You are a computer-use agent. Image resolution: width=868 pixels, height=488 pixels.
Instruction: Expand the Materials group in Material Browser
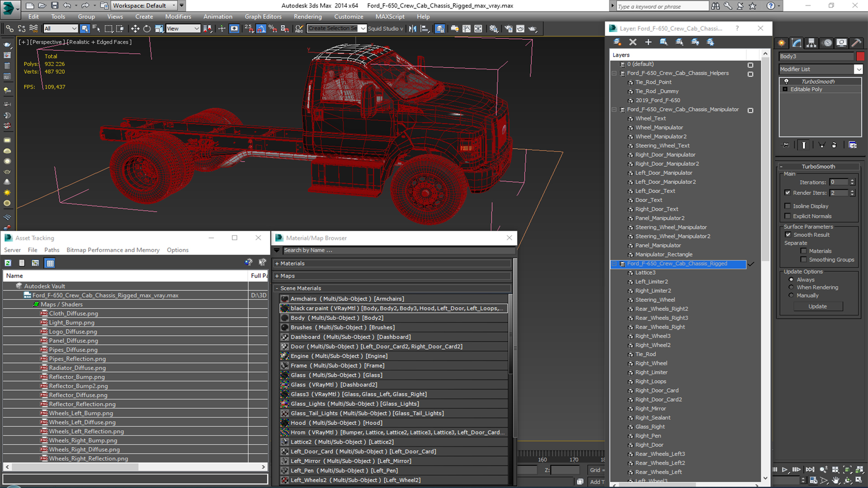pyautogui.click(x=392, y=263)
